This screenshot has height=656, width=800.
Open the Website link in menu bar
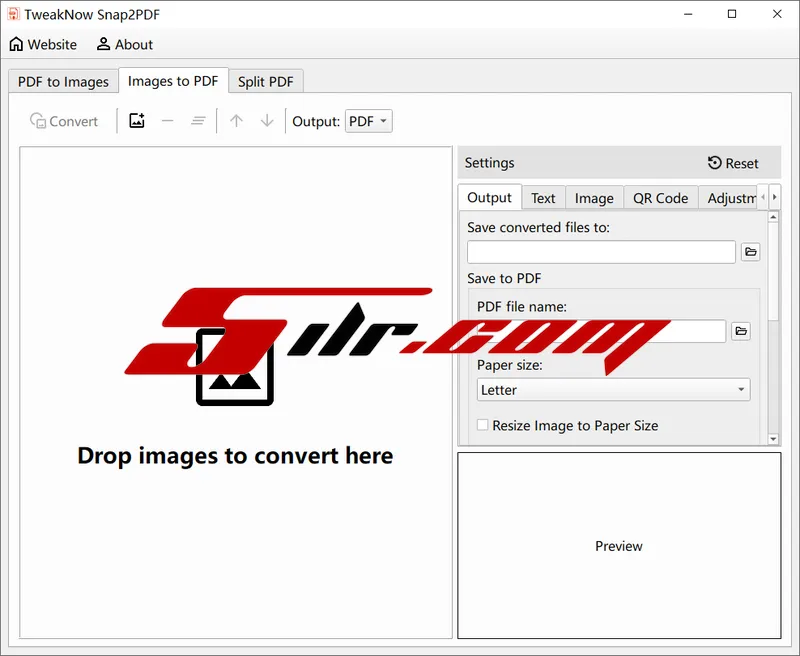pyautogui.click(x=43, y=44)
